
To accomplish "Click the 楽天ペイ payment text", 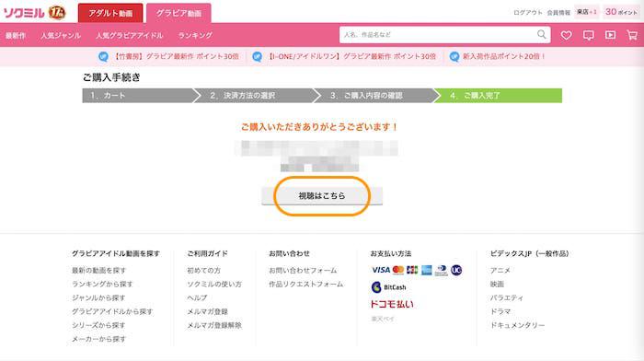I will 383,319.
